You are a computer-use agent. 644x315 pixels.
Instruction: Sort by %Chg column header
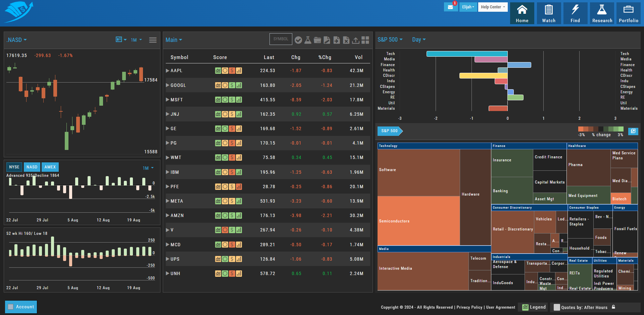tap(325, 57)
